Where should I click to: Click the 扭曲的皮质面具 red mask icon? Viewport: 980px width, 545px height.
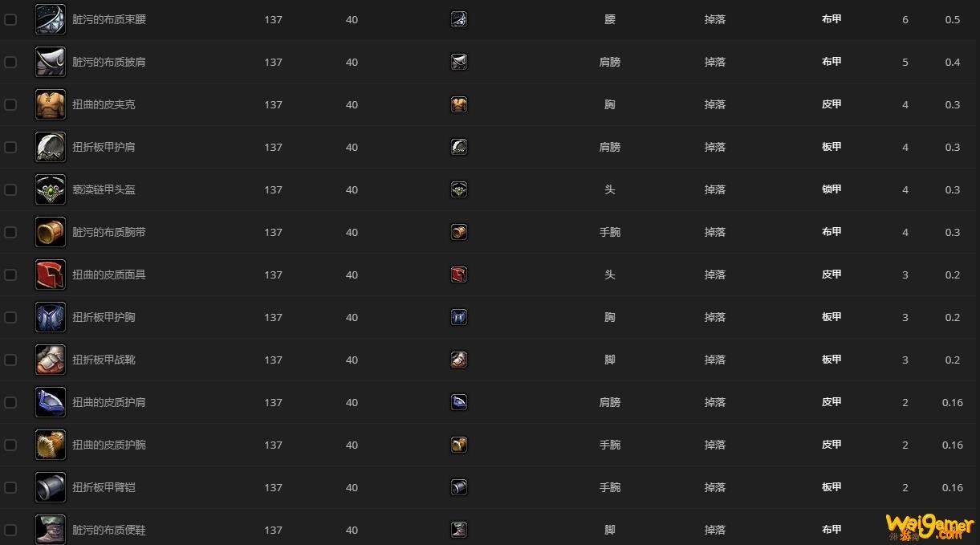tap(51, 275)
